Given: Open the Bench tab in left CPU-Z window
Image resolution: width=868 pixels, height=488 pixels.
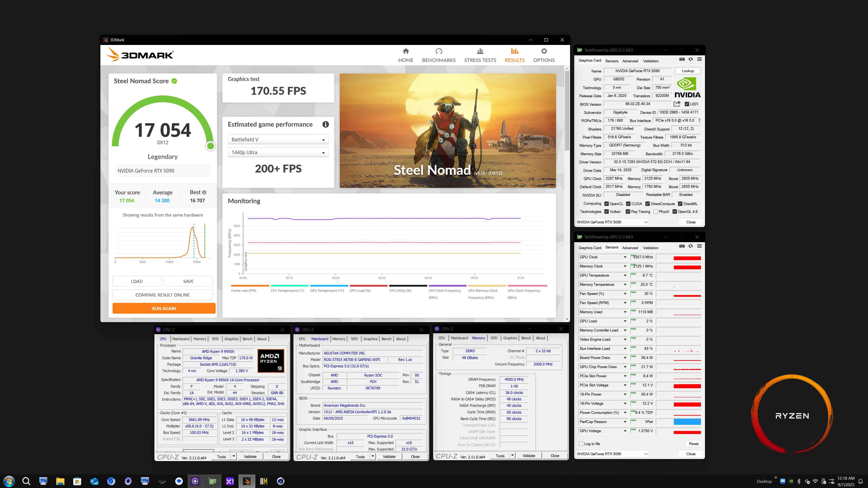Looking at the screenshot, I should pos(247,339).
